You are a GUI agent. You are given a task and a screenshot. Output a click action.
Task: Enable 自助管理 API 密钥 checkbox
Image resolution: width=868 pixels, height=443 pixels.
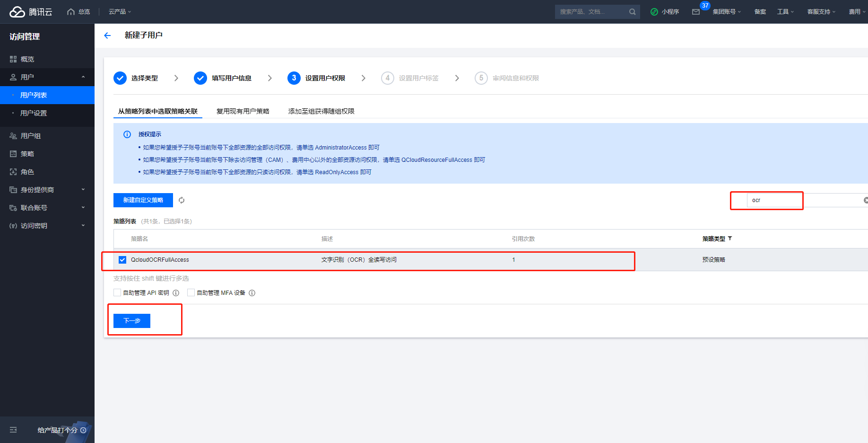(117, 292)
